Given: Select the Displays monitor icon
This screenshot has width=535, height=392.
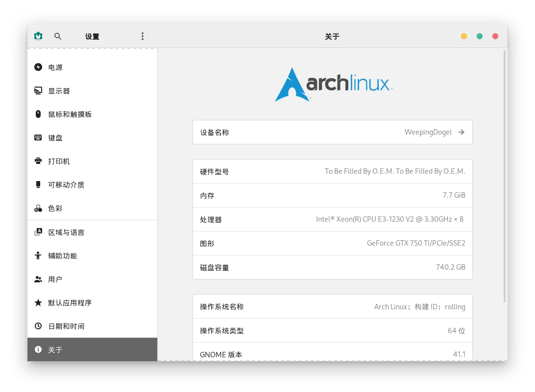Looking at the screenshot, I should click(38, 91).
